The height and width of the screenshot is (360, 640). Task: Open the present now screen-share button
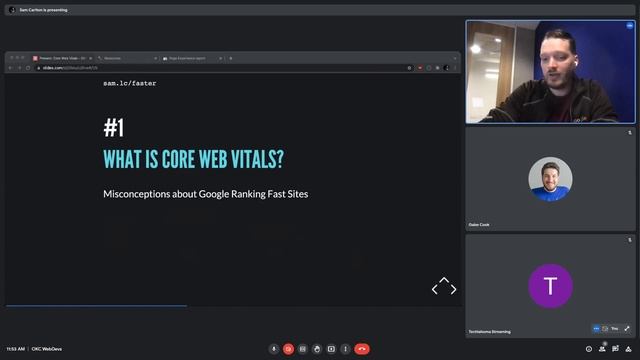click(x=331, y=349)
